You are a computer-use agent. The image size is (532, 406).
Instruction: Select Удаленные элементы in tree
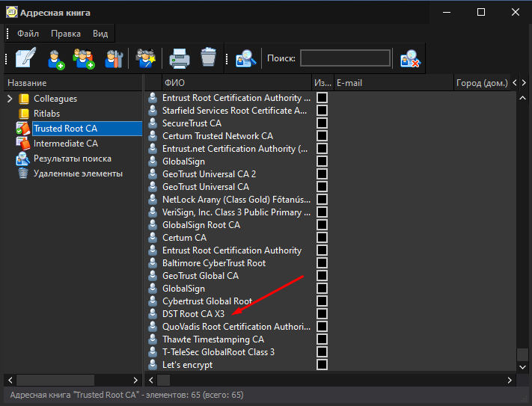(x=78, y=173)
